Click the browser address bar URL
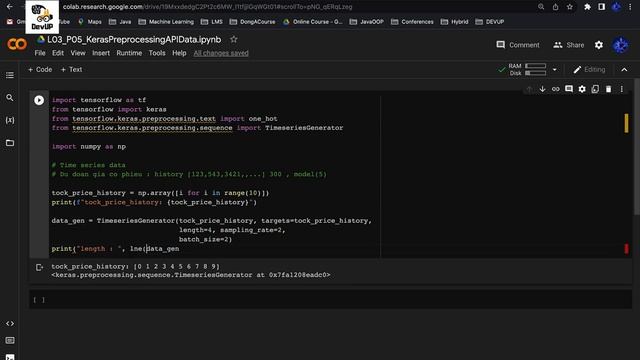This screenshot has width=640, height=360. click(x=207, y=7)
